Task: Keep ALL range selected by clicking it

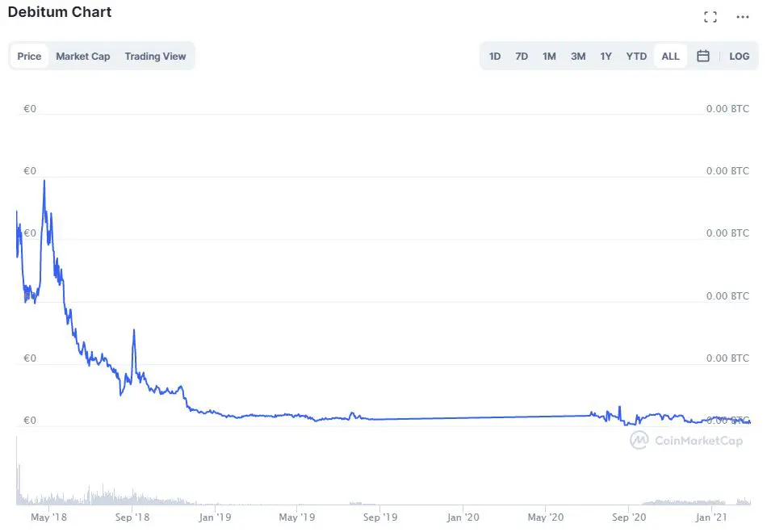Action: pyautogui.click(x=671, y=56)
